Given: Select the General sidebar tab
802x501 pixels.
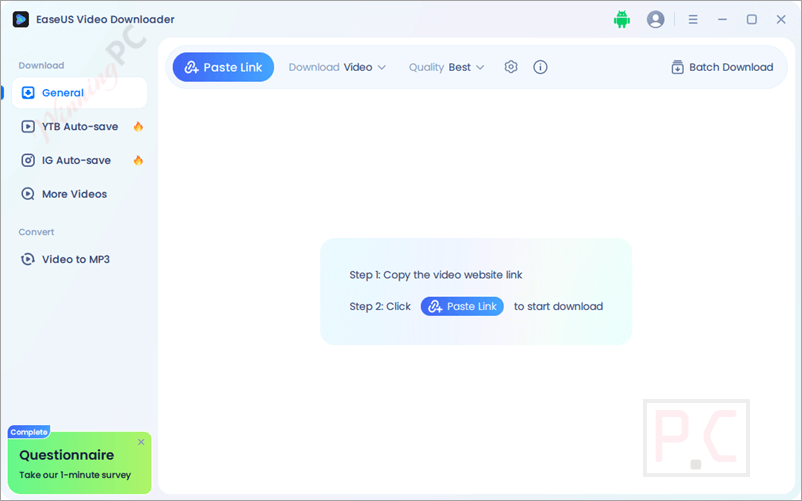Looking at the screenshot, I should coord(79,93).
